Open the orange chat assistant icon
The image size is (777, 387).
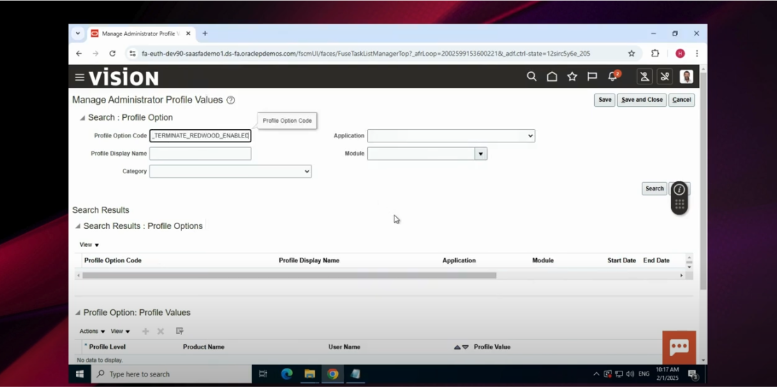[x=679, y=347]
